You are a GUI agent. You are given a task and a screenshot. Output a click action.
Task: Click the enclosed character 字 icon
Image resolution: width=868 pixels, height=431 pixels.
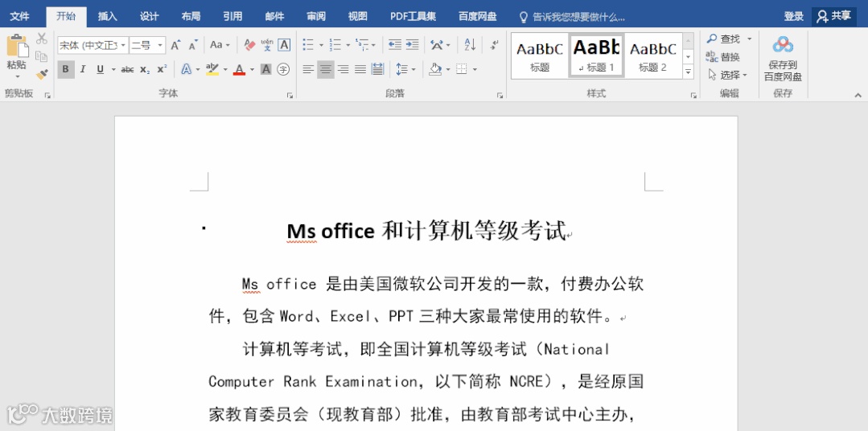(x=283, y=69)
